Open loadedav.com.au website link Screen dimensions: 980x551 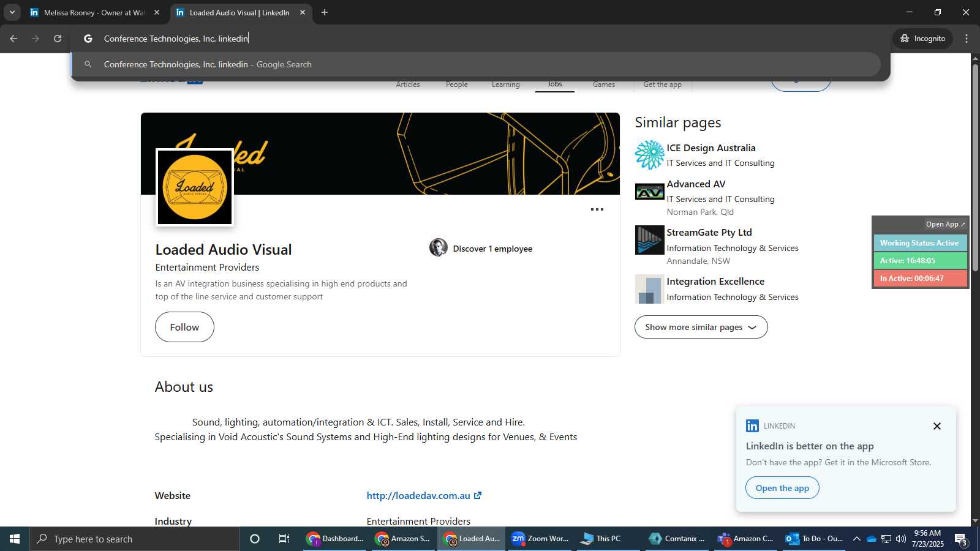(x=424, y=496)
